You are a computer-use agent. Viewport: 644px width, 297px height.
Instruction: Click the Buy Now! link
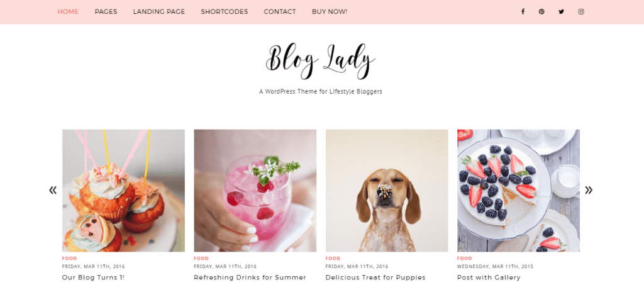tap(330, 11)
